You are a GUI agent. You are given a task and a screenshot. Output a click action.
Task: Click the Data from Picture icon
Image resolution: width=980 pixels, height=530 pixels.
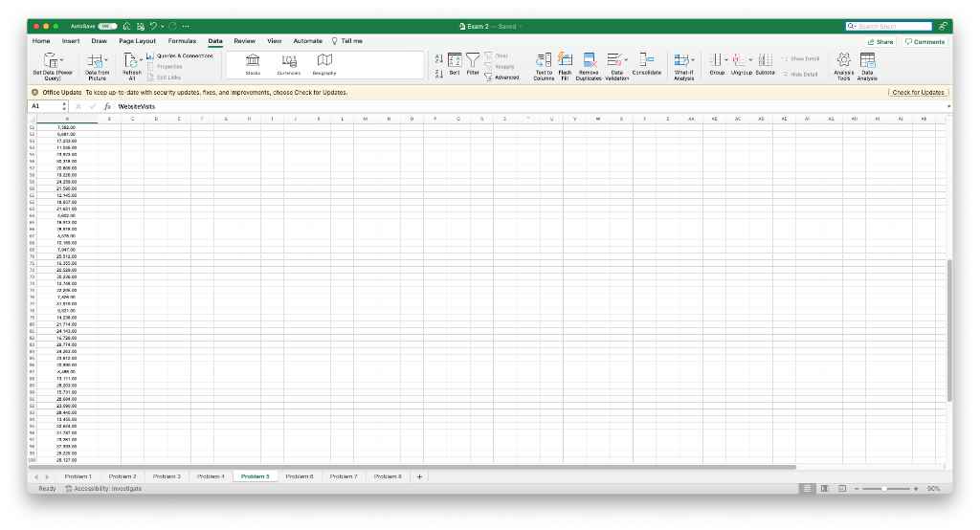click(95, 60)
